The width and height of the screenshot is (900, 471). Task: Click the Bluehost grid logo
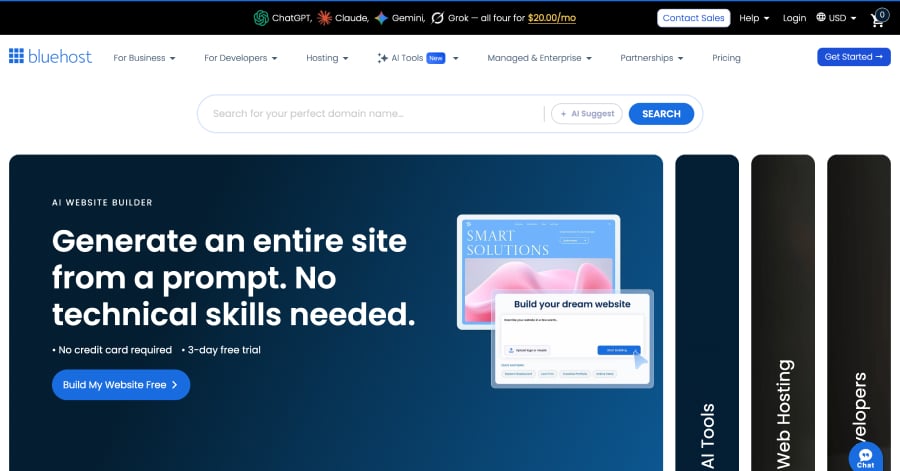[16, 56]
